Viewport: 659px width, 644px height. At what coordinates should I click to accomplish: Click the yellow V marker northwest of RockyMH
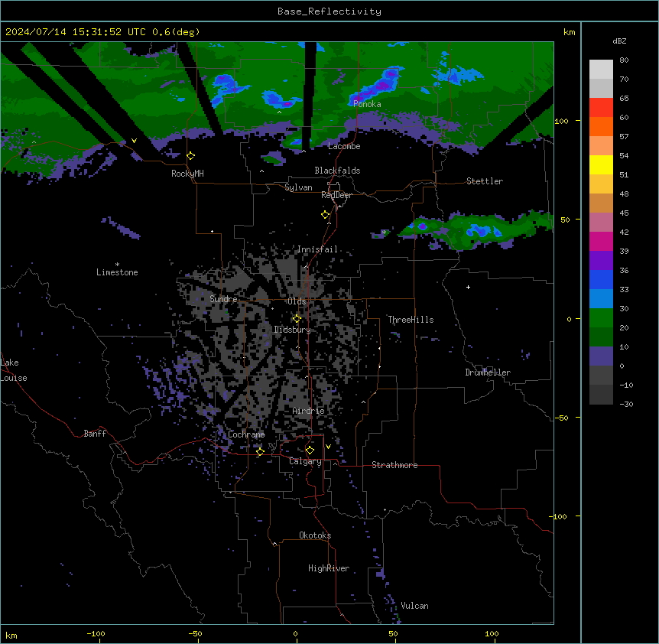click(x=134, y=141)
